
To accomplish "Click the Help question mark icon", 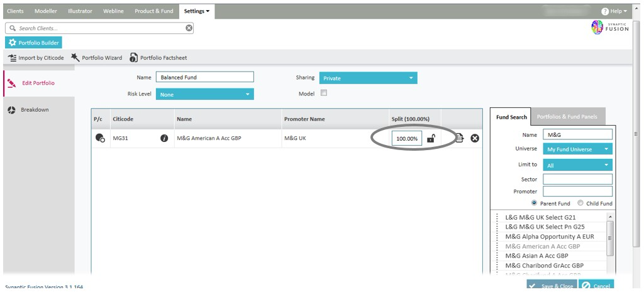I will click(604, 11).
